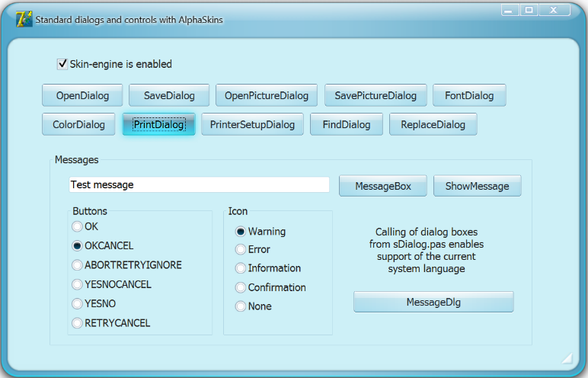Close the AlphaSkins demo window
Image resolution: width=588 pixels, height=378 pixels.
point(554,10)
